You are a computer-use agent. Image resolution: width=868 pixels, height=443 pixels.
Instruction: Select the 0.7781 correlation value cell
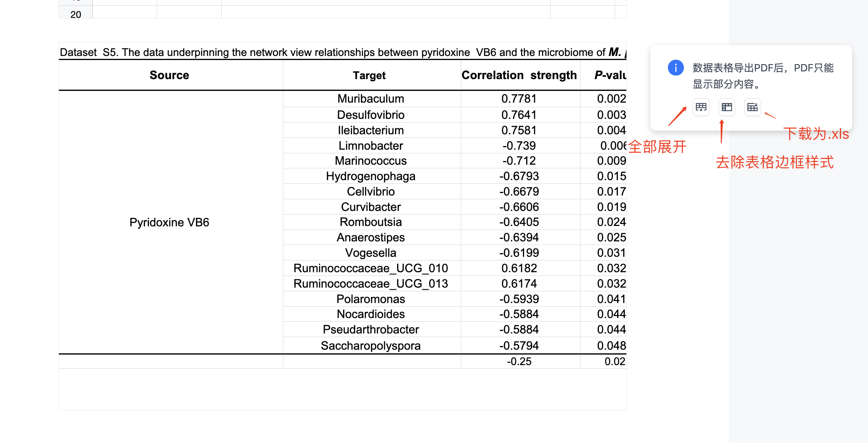point(520,99)
